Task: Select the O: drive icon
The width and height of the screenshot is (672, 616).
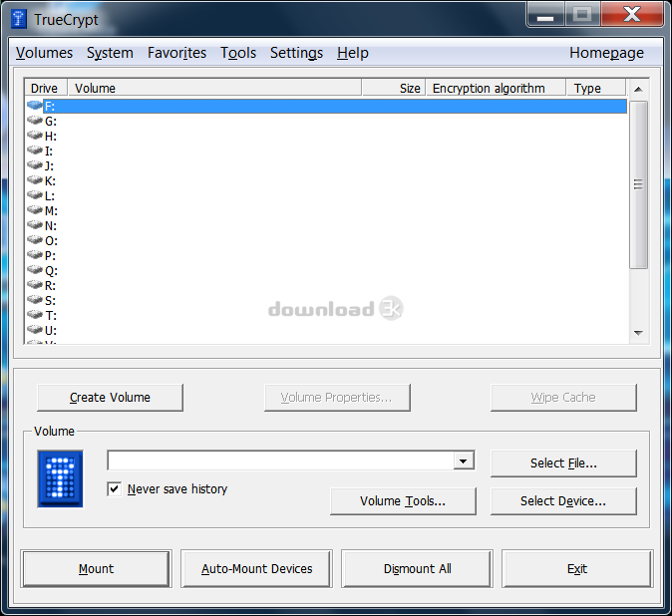Action: pos(35,239)
